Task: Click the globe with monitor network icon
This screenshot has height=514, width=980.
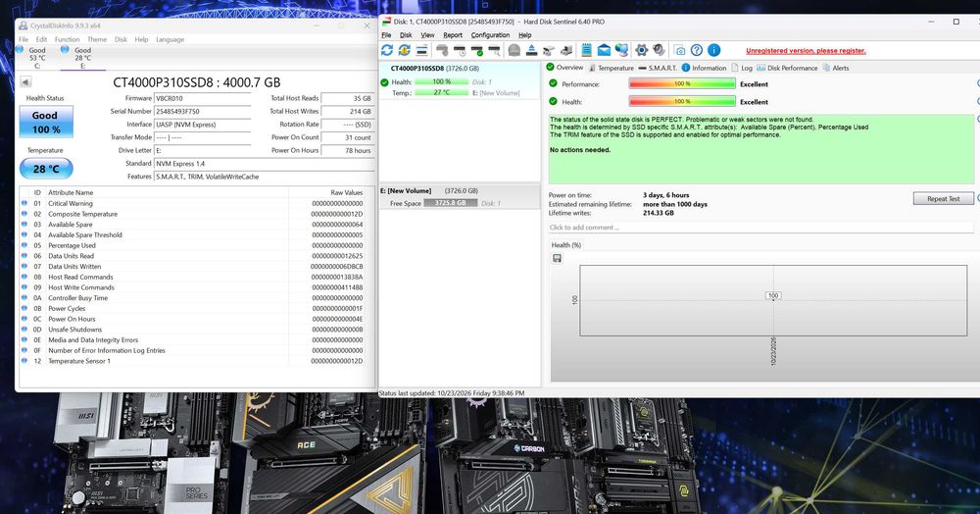Action: click(621, 50)
